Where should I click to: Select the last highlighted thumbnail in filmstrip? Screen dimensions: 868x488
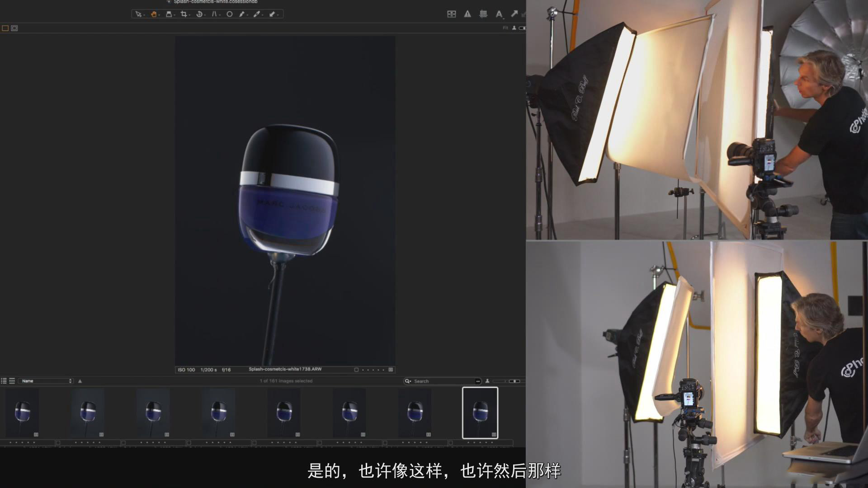click(x=481, y=412)
